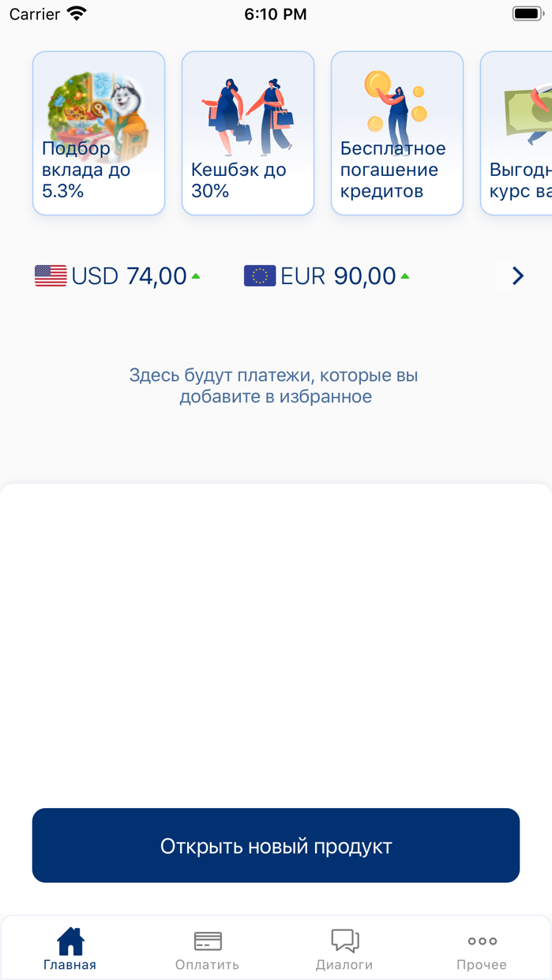Tap the US flag icon
The width and height of the screenshot is (552, 980).
click(x=51, y=276)
